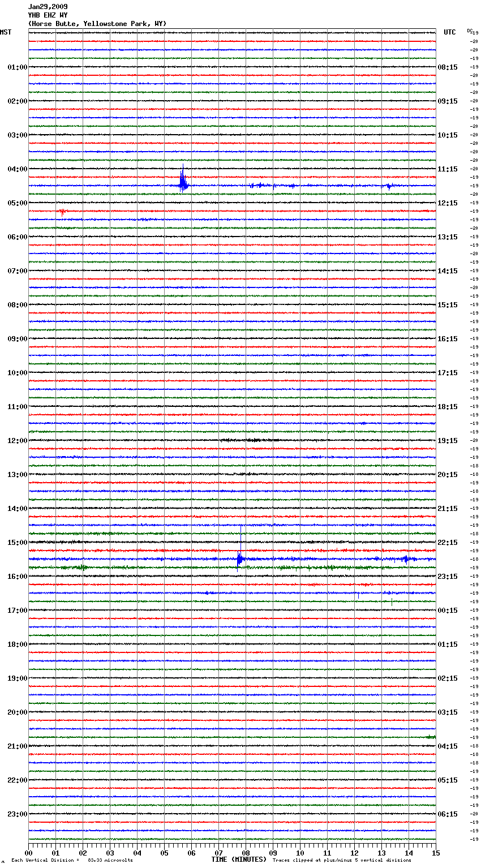
Task: Click the large blue earthquake burst after 04:00
Action: [183, 180]
